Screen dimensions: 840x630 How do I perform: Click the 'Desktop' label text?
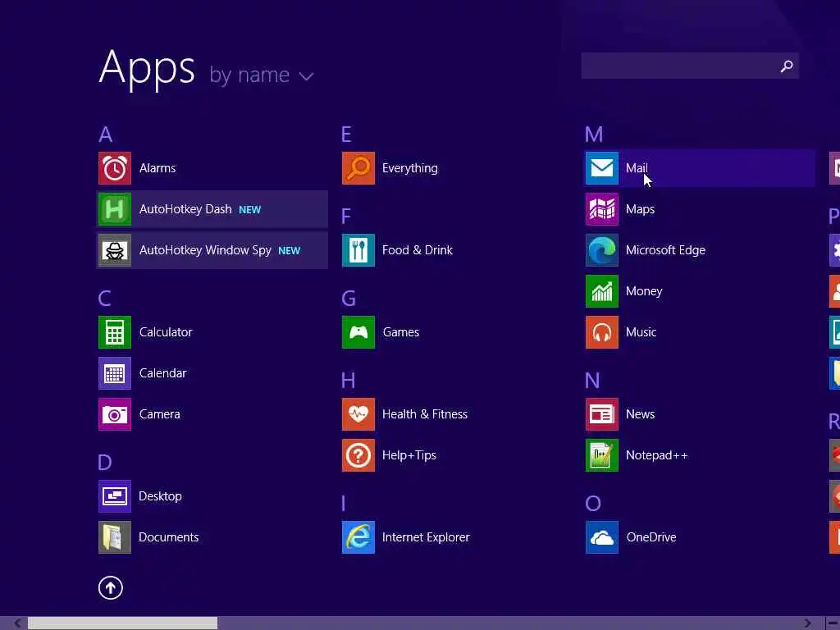point(160,496)
